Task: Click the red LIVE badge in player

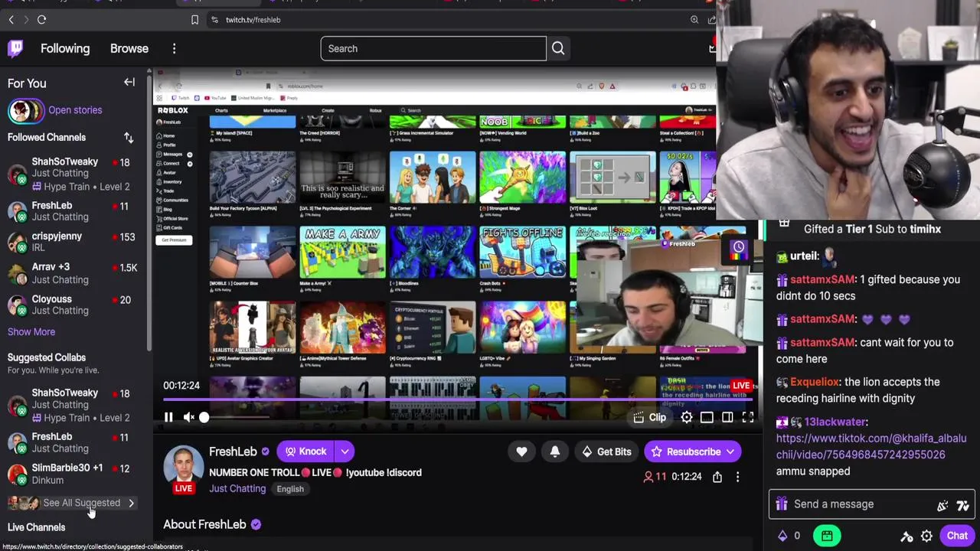Action: [740, 386]
